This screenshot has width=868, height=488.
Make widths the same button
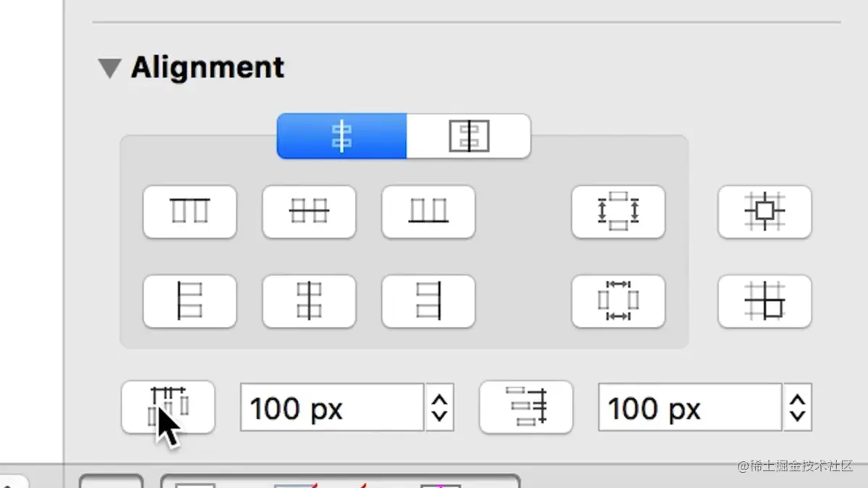pyautogui.click(x=618, y=301)
